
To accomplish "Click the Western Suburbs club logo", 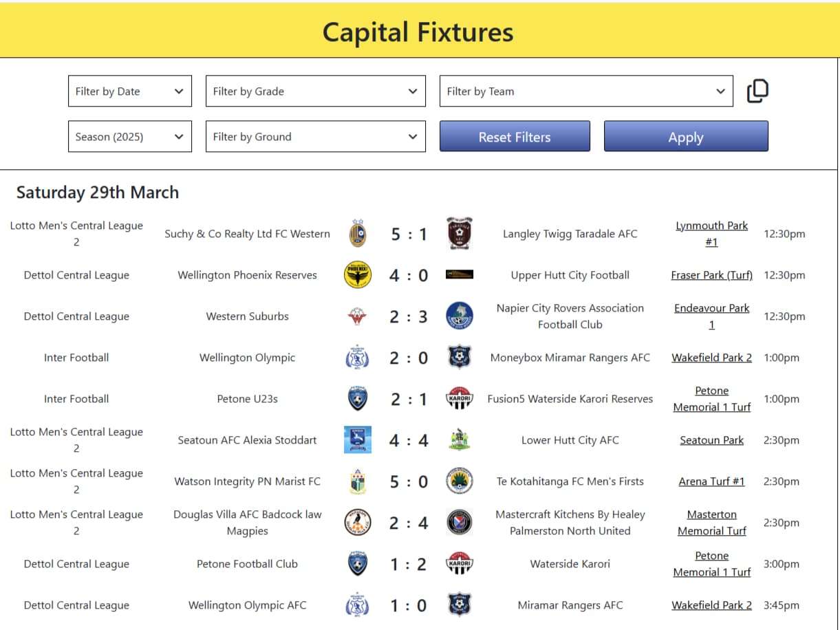I will [x=357, y=316].
